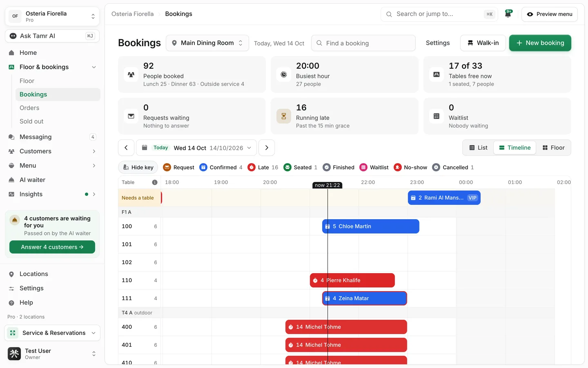Open the notifications bell
588x368 pixels.
(508, 14)
